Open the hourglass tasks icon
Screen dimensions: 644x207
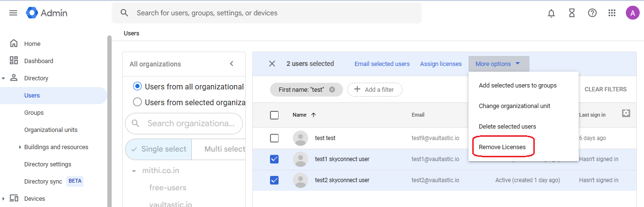572,13
